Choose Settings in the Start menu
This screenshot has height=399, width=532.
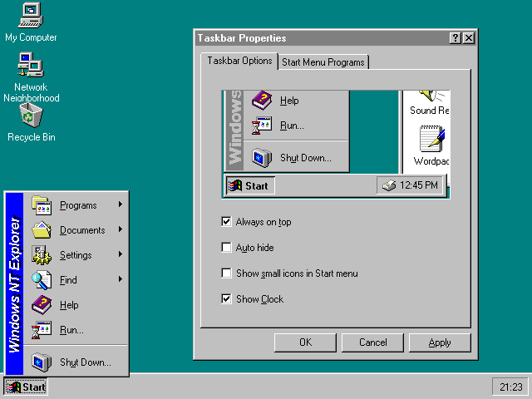click(76, 255)
